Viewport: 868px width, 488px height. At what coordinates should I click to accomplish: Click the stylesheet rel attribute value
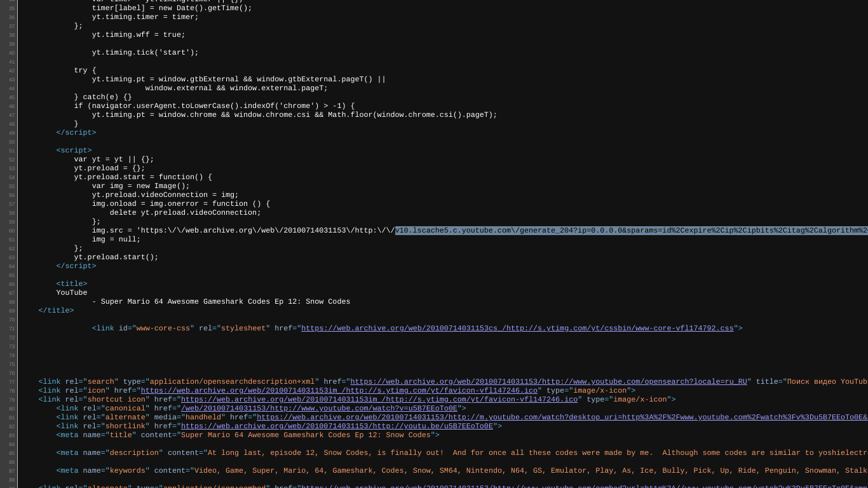243,329
